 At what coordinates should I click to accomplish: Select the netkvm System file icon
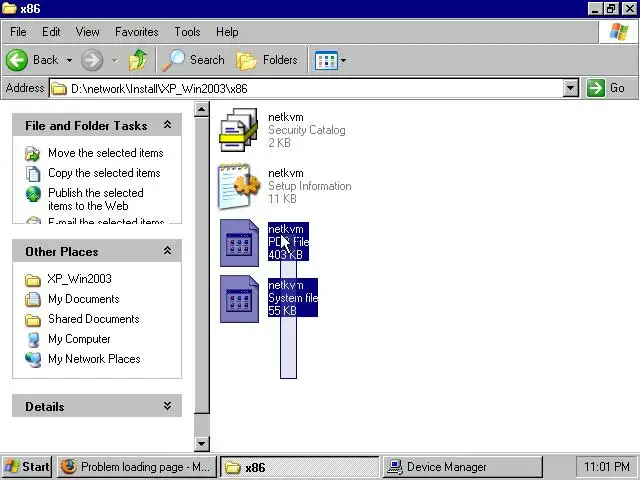point(239,299)
